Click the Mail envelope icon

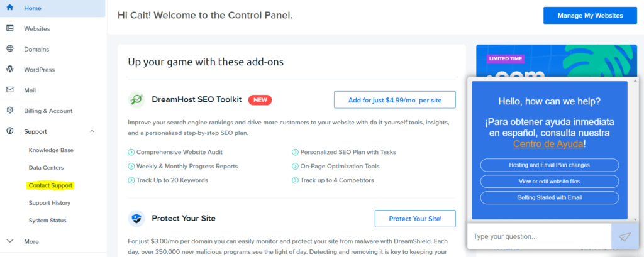pos(10,90)
